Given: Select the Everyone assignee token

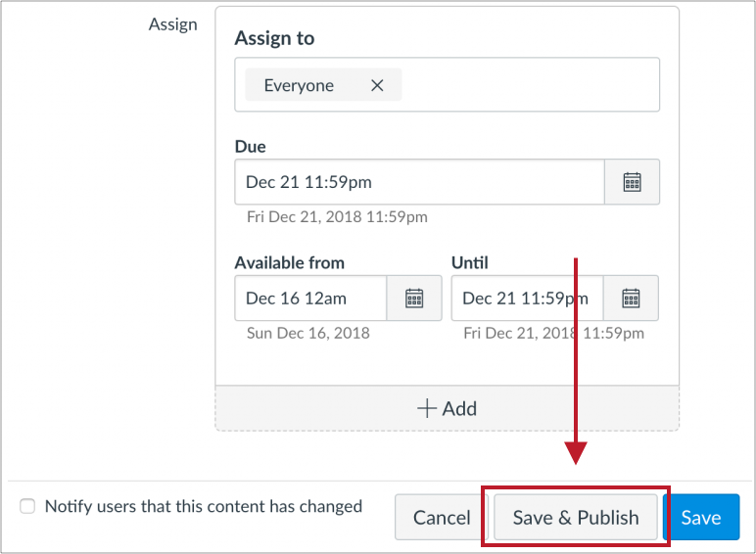Looking at the screenshot, I should click(299, 85).
